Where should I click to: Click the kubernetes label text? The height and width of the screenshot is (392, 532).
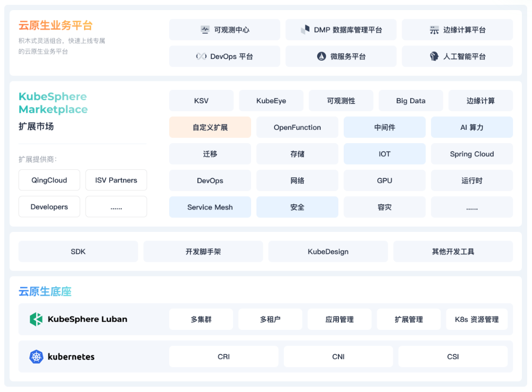tap(71, 357)
